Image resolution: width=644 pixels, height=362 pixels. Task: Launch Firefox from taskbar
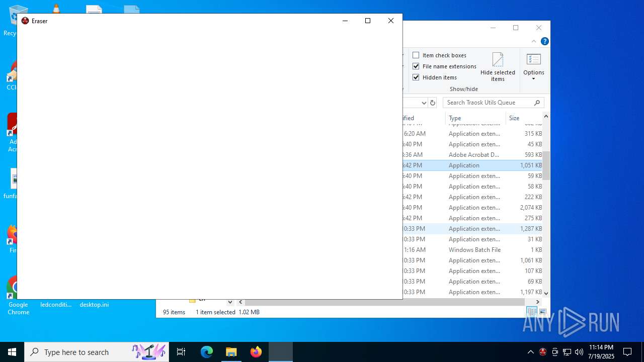(256, 352)
